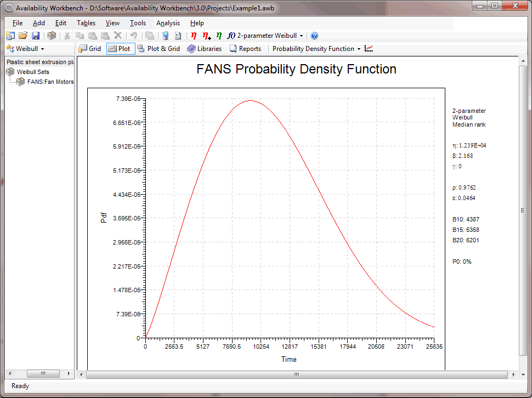Click the red eta Weibull analysis icon

pos(194,36)
